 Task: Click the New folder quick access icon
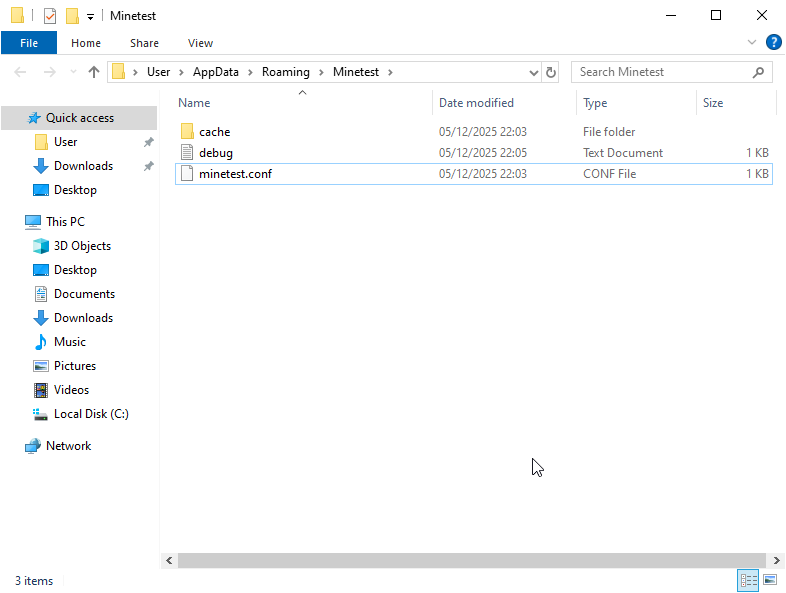point(72,16)
